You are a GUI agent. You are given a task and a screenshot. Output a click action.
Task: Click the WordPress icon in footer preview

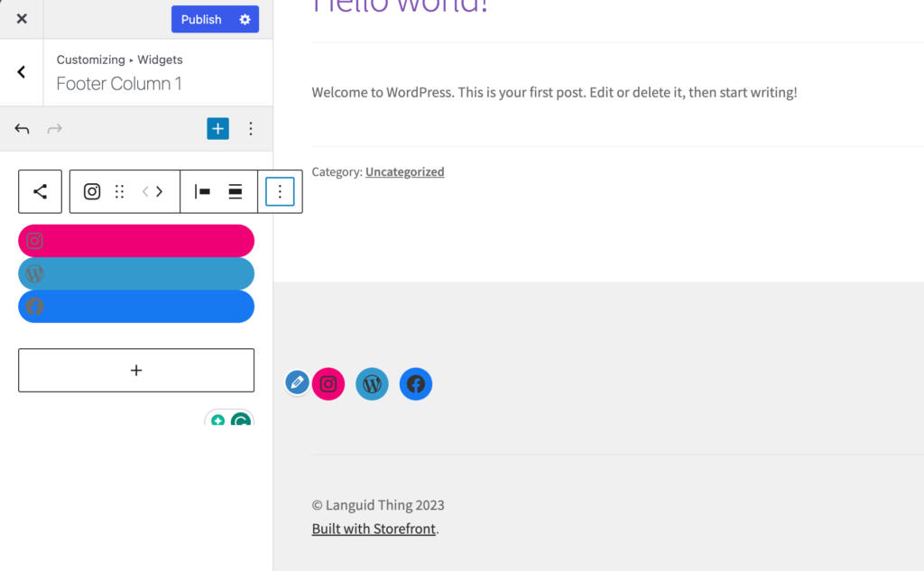click(372, 384)
